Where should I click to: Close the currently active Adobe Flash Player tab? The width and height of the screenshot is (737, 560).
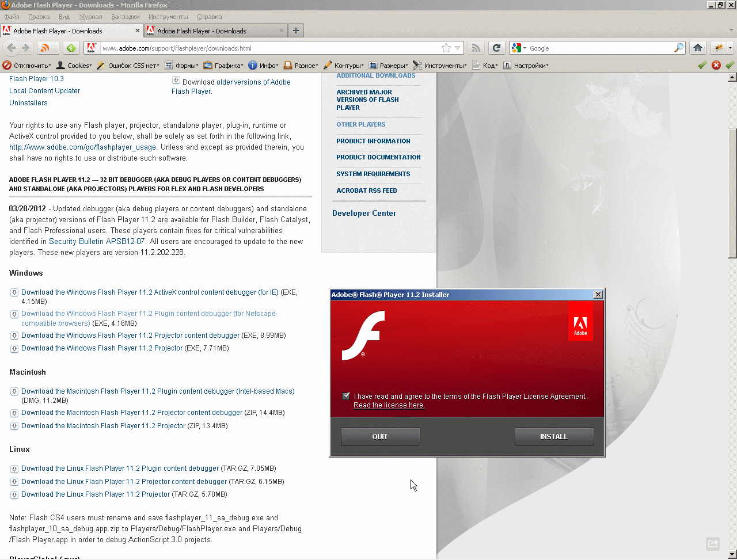coord(138,31)
